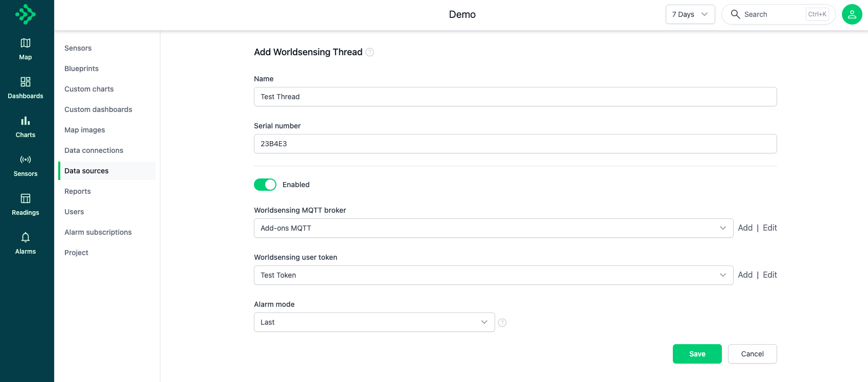Image resolution: width=868 pixels, height=382 pixels.
Task: Click Edit link for MQTT broker
Action: click(769, 228)
